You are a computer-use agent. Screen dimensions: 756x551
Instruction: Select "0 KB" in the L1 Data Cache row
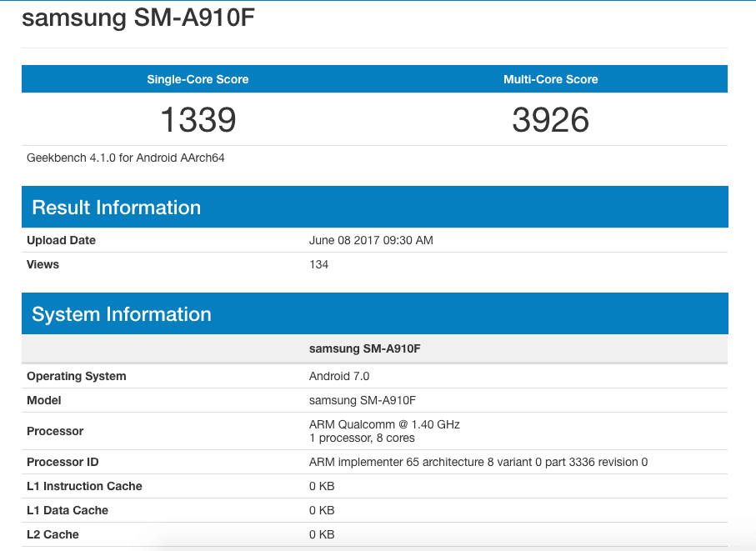pos(322,510)
